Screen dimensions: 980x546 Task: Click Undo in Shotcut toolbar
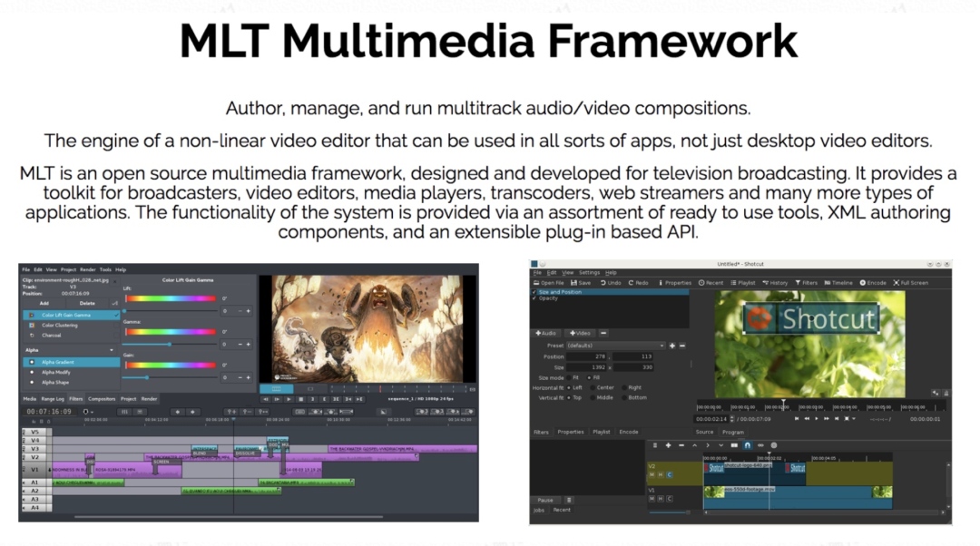coord(611,283)
